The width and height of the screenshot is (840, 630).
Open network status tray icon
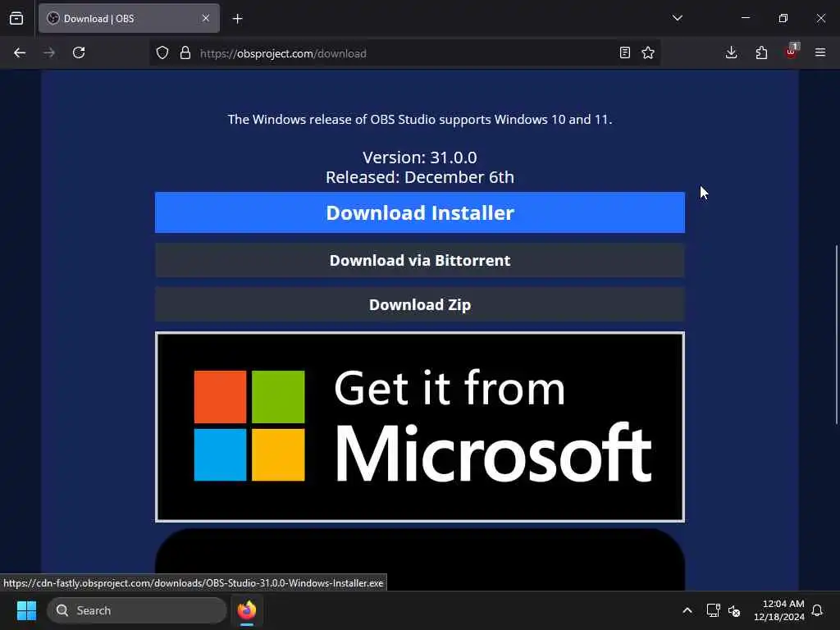713,610
